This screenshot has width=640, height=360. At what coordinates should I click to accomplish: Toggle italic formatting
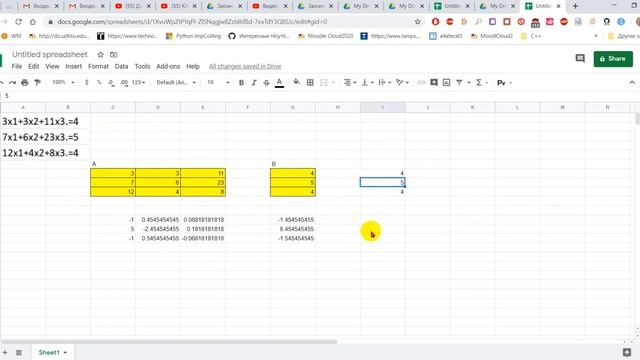[254, 82]
